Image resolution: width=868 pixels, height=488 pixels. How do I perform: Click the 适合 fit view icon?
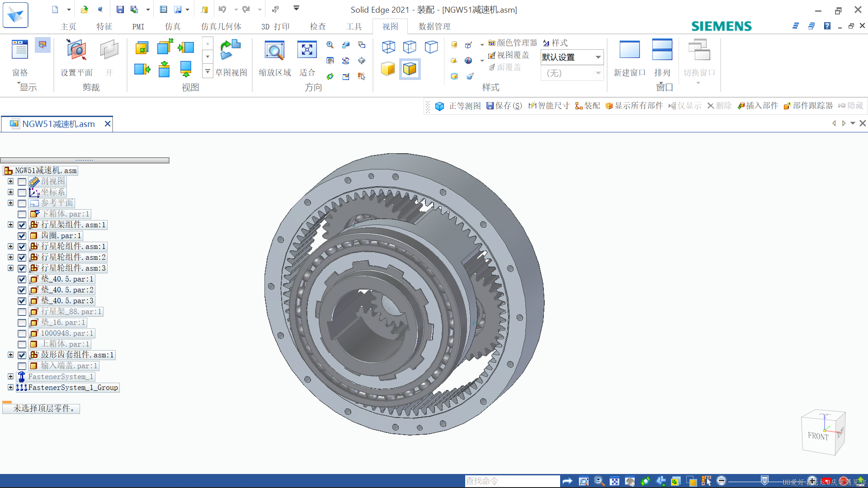tap(307, 50)
